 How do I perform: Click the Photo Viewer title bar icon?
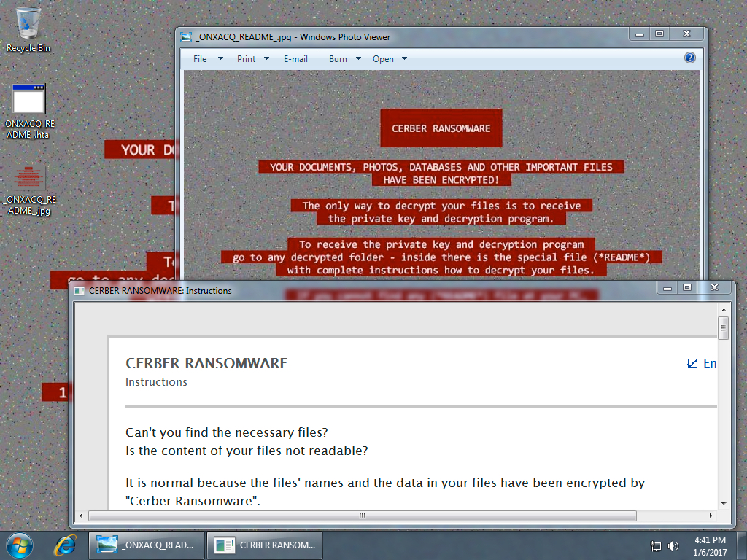[x=186, y=37]
